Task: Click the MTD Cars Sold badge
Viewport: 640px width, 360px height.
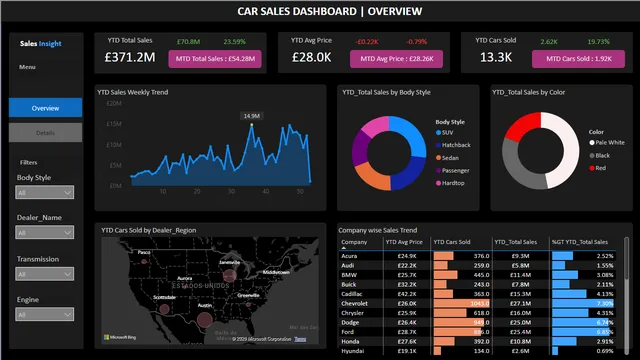Action: [578, 59]
